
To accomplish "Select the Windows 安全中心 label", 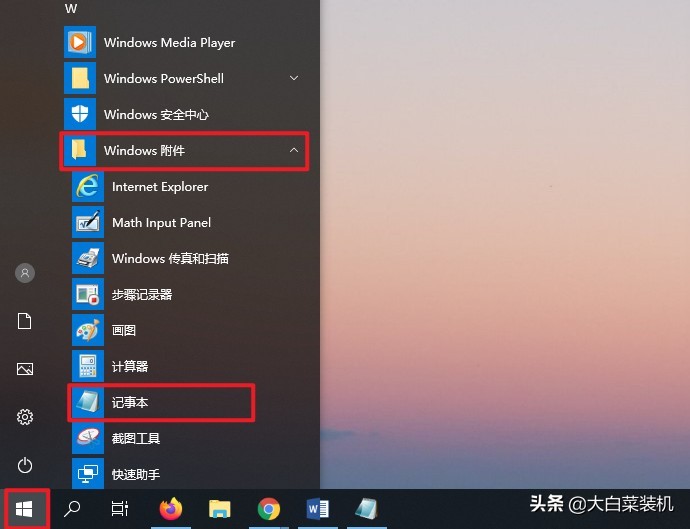I will [156, 115].
